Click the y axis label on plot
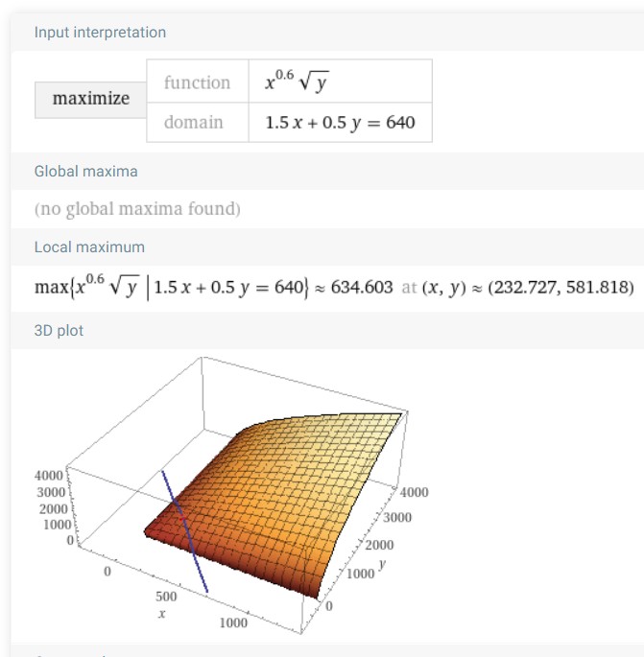 point(382,565)
